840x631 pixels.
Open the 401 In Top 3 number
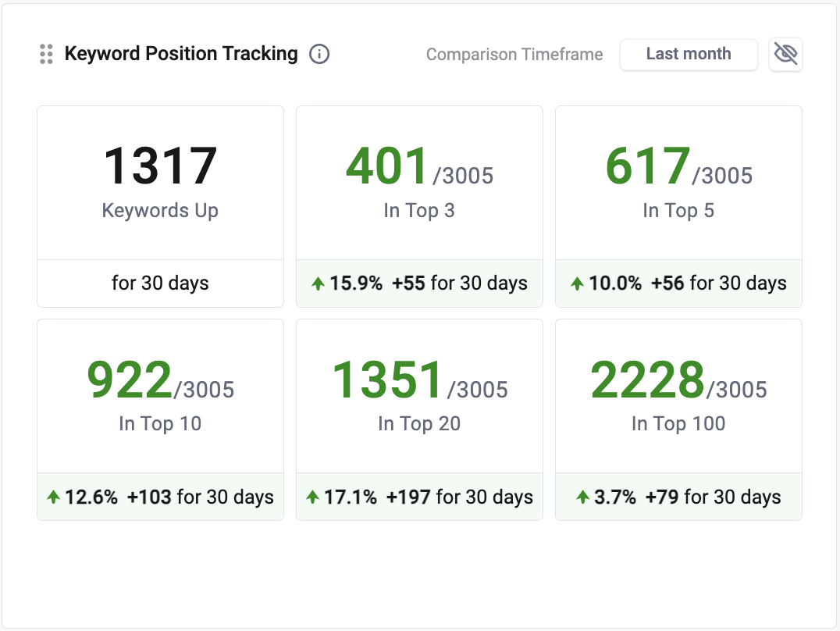click(x=387, y=166)
